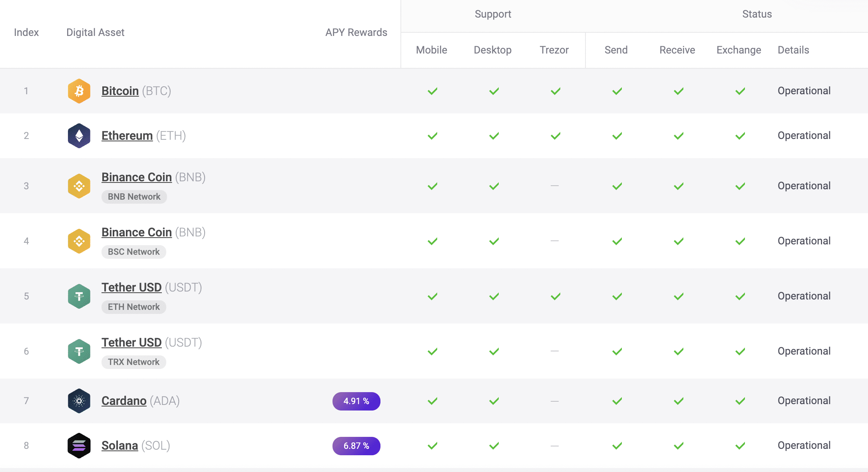Open the Cardano asset link
The image size is (868, 472).
click(x=124, y=401)
